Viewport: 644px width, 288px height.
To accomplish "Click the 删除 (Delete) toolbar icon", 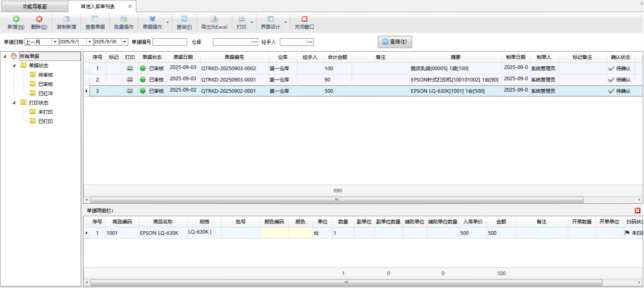I will [39, 19].
